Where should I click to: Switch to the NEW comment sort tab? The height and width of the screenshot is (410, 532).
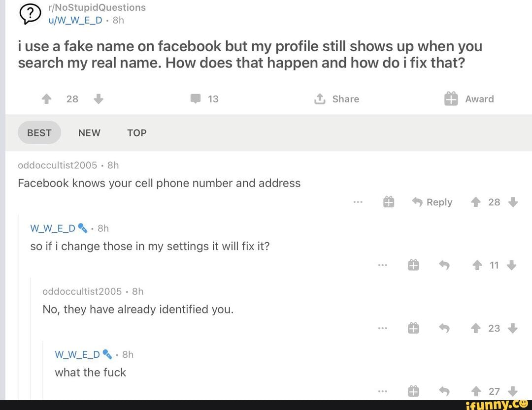tap(89, 132)
